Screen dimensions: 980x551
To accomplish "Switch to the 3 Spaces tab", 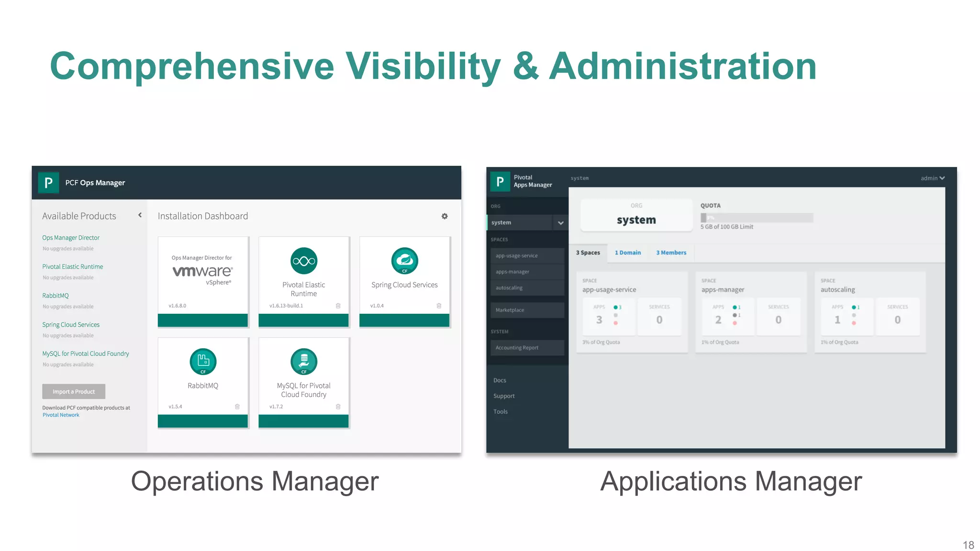I will 588,253.
